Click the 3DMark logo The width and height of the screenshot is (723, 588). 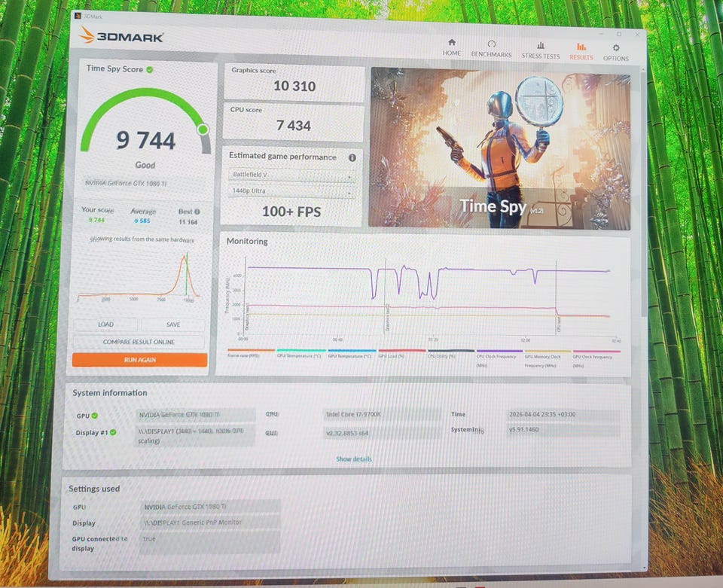[121, 36]
